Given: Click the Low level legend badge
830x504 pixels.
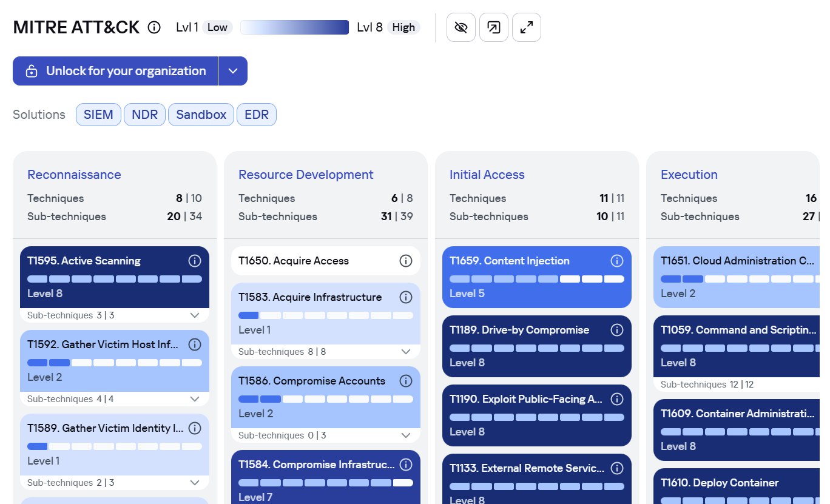Looking at the screenshot, I should point(217,27).
